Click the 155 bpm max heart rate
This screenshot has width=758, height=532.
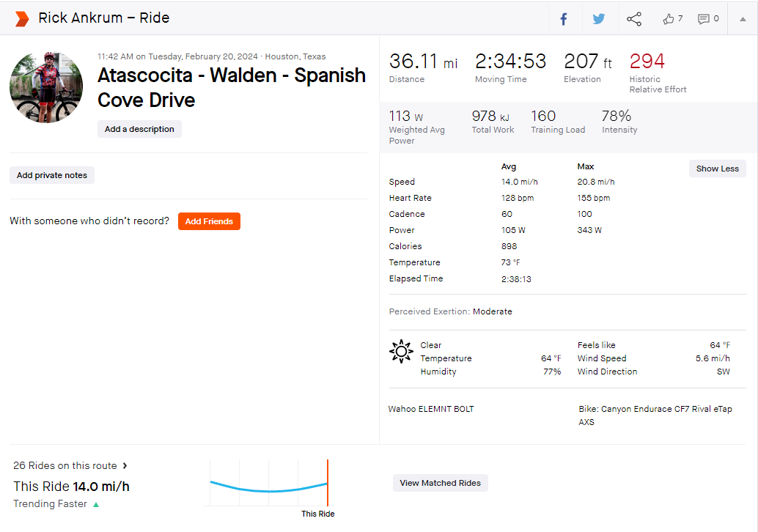point(593,198)
